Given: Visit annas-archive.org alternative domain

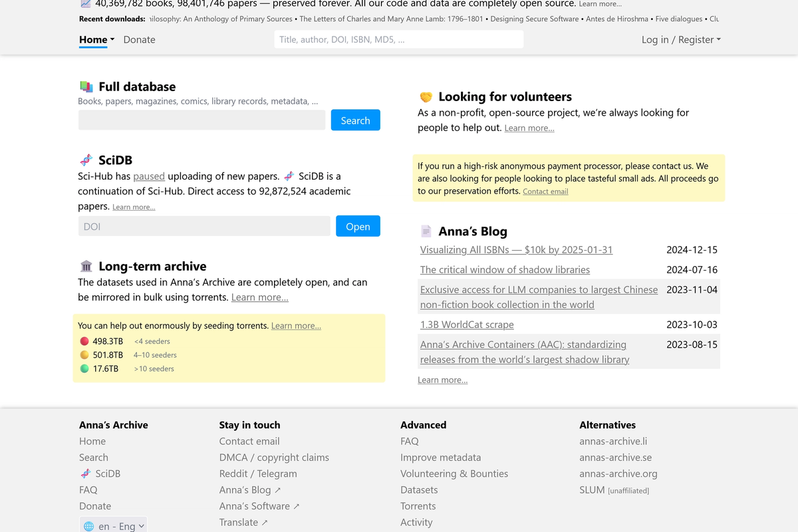Looking at the screenshot, I should 618,473.
